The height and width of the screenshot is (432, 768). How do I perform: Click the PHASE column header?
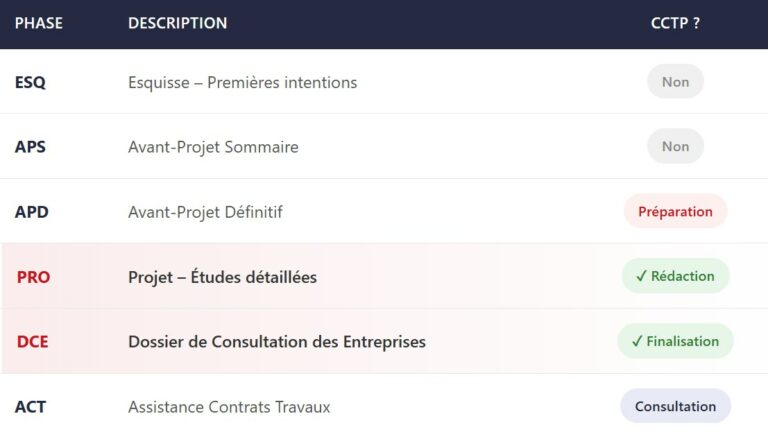39,23
